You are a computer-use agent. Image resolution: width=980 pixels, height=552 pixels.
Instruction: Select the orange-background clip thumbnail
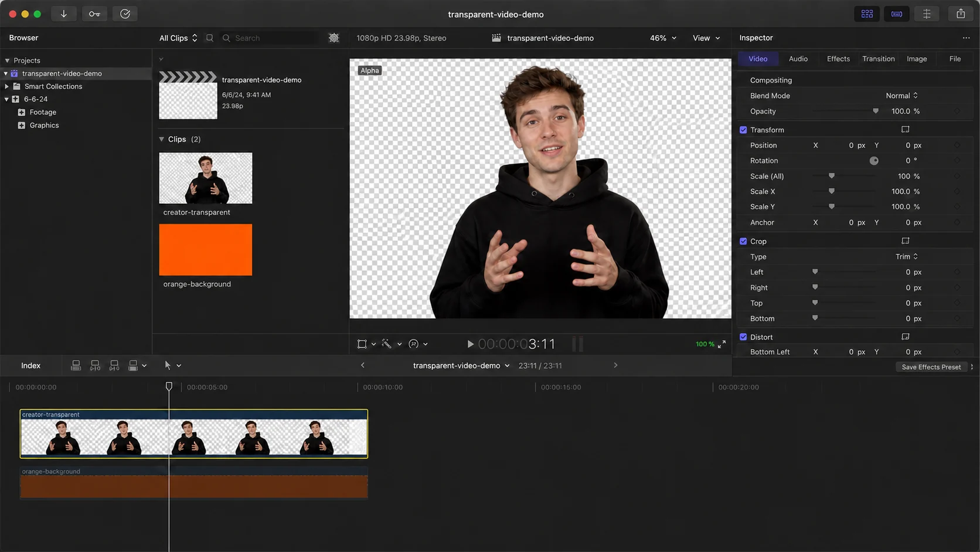(x=205, y=249)
